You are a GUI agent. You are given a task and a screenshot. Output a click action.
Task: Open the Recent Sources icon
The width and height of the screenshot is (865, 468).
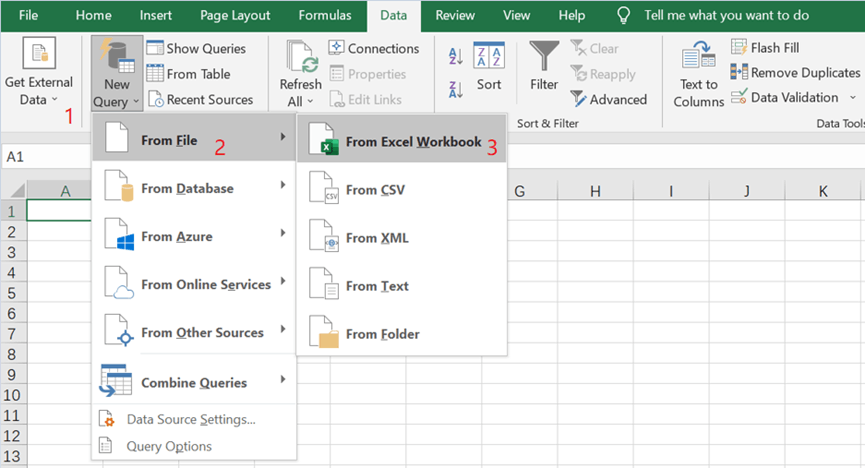click(155, 99)
